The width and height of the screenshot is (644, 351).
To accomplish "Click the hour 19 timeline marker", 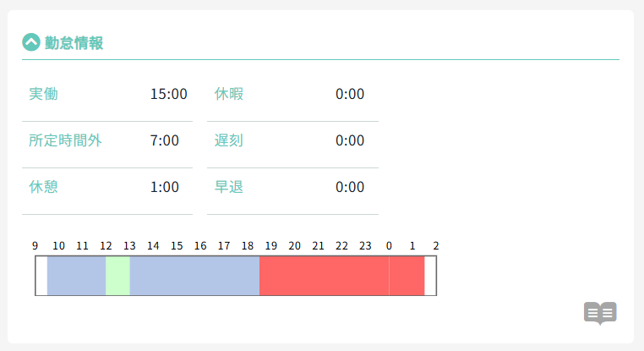I will point(271,246).
